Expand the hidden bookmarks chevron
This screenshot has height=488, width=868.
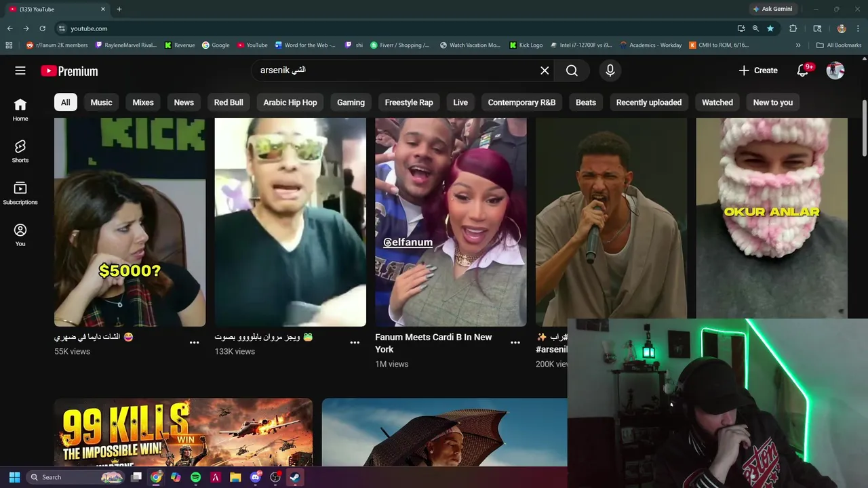pos(798,45)
